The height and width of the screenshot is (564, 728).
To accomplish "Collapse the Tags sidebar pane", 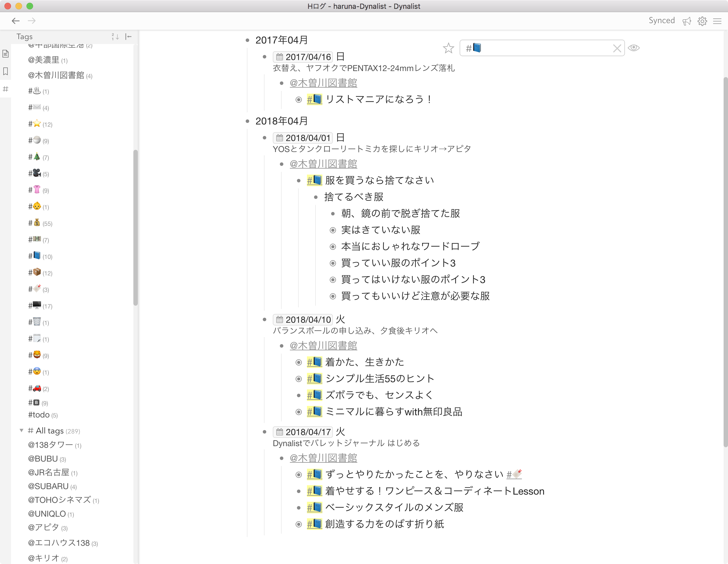I will (x=128, y=37).
